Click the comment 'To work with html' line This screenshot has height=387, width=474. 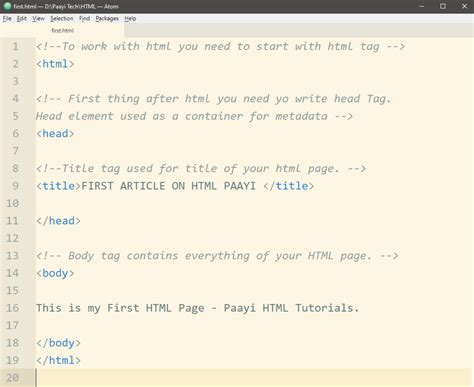tap(220, 46)
